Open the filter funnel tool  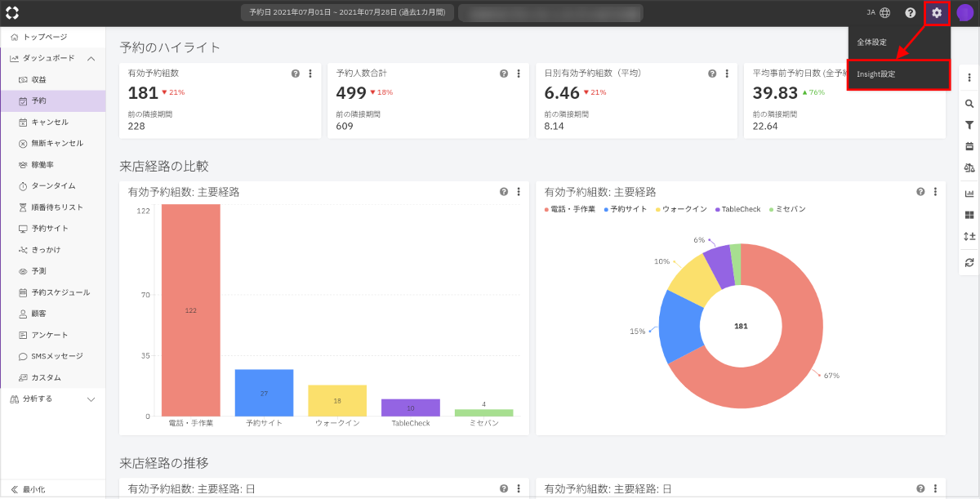click(969, 125)
